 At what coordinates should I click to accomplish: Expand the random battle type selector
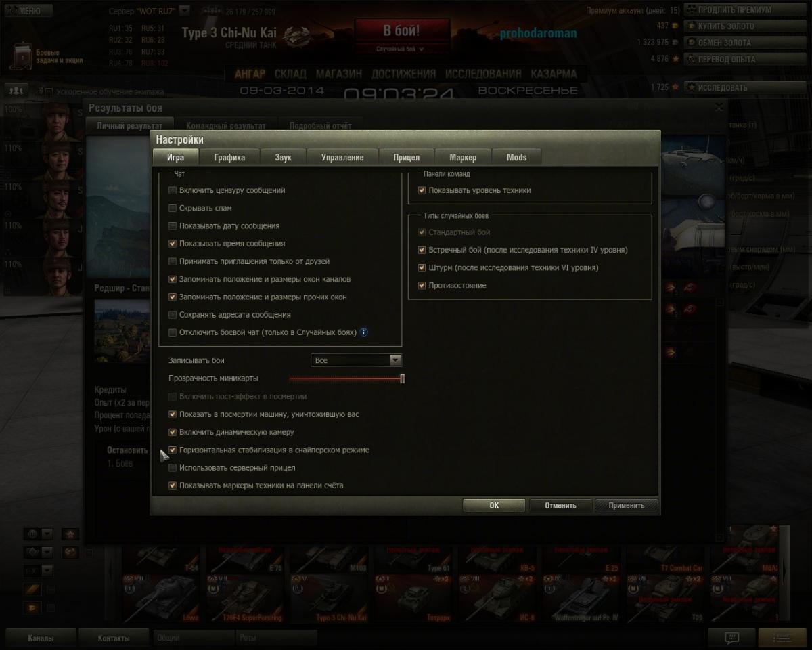click(401, 49)
